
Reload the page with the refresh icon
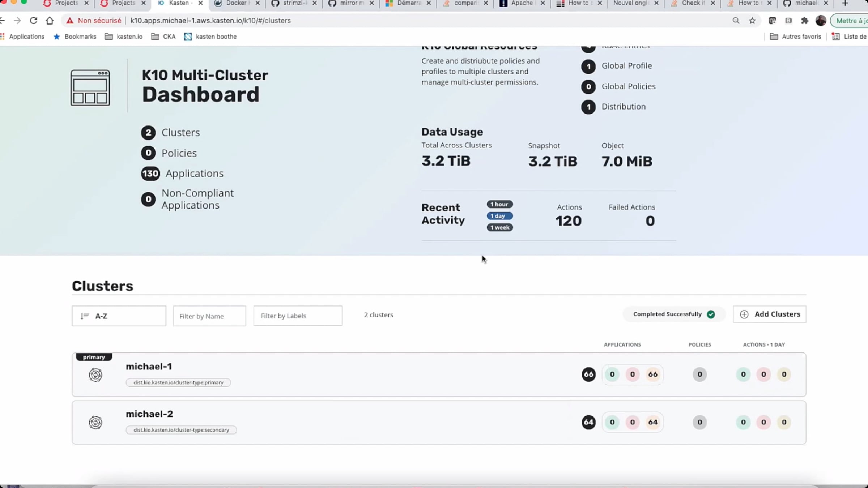(x=33, y=21)
